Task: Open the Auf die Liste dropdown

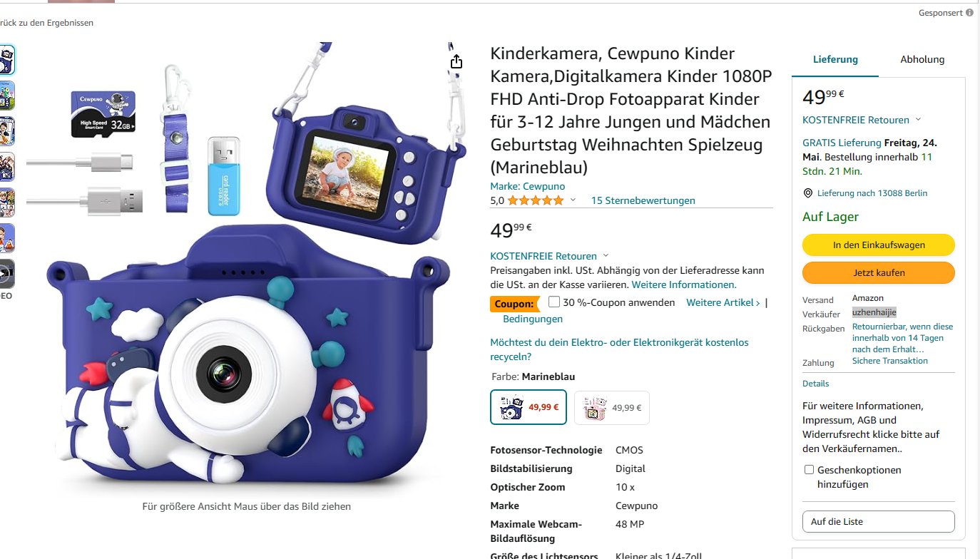Action: (x=879, y=521)
